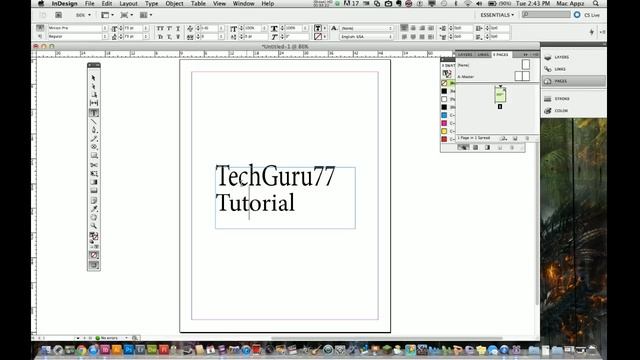Click Paragraph Formatting Controls icon

coord(40,36)
